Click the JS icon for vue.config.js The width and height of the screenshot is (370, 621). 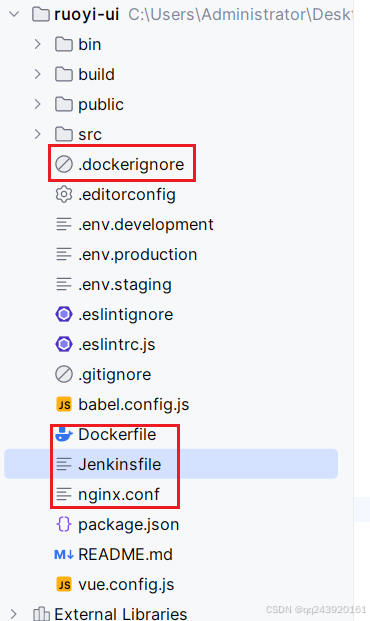pos(64,585)
